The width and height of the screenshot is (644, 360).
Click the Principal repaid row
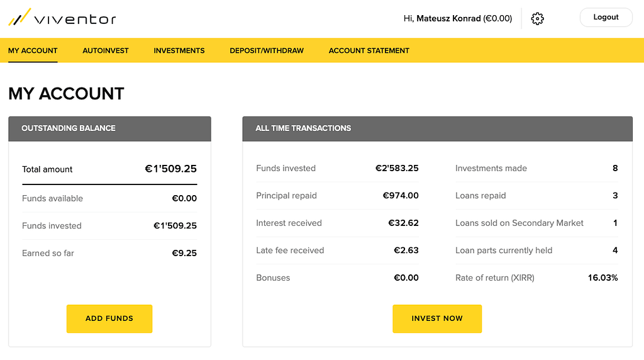point(337,196)
